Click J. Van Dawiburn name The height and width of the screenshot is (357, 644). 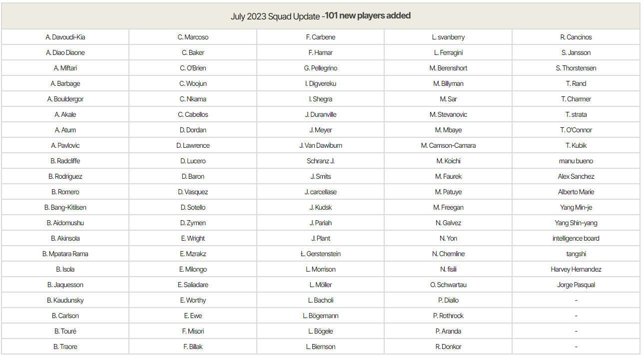[x=321, y=146]
